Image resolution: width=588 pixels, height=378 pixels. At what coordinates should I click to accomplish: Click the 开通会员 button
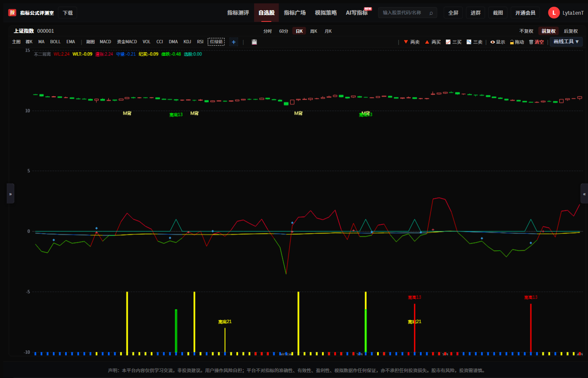coord(525,13)
